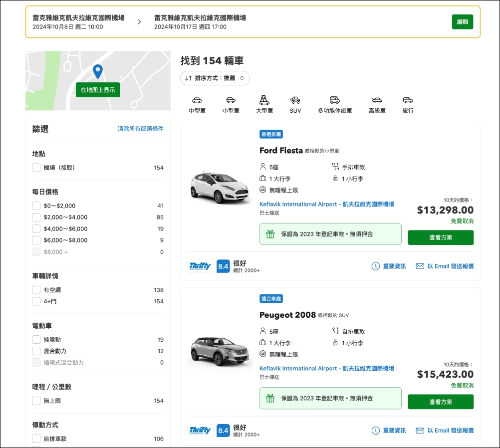Click the 適合家庭 badge
Screen dimensions: 500x448
click(x=271, y=299)
